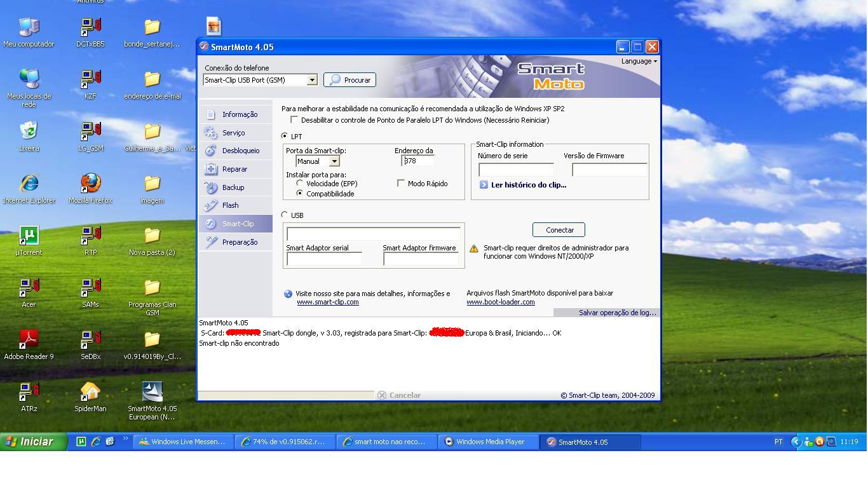Click blue arrow icon beside Ler histórico
This screenshot has width=868, height=488.
[484, 185]
